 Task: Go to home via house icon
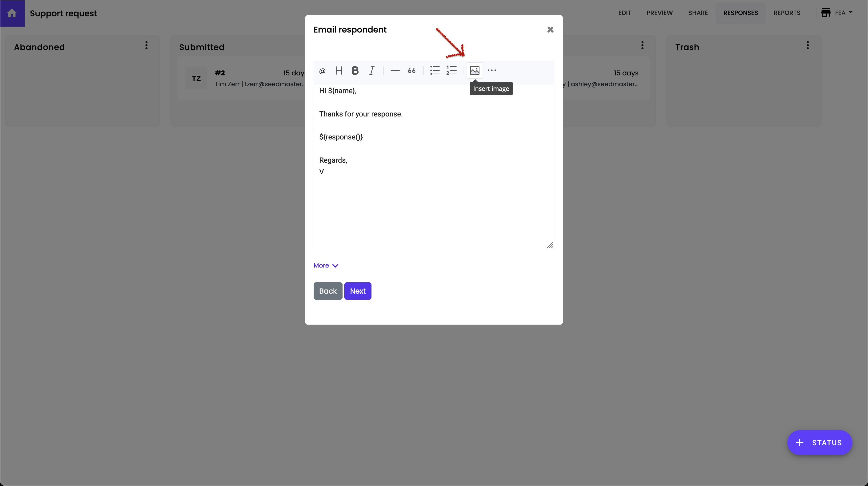(12, 13)
